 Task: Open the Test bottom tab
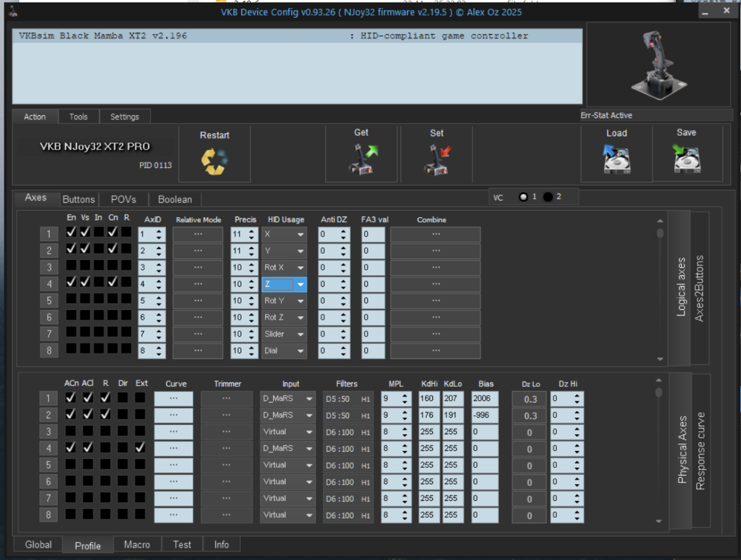[182, 544]
